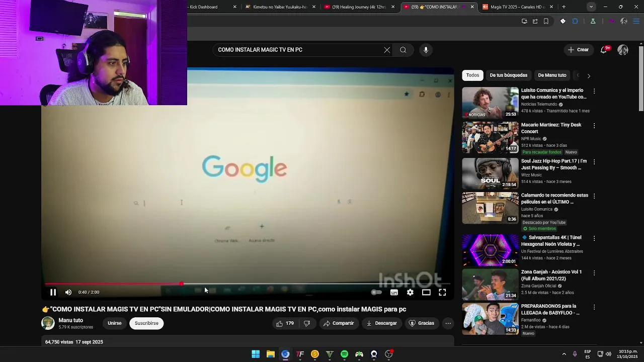Open the Crear menu
This screenshot has height=362, width=644.
click(x=578, y=50)
